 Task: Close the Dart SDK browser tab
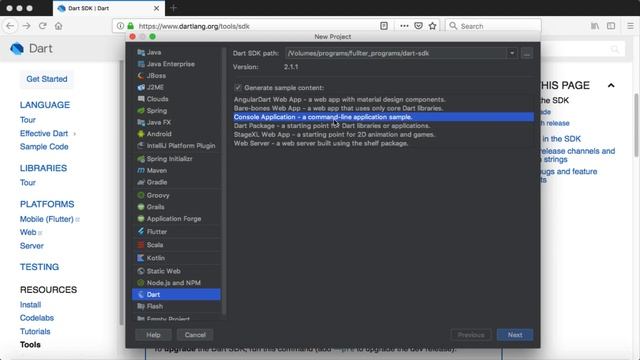[x=156, y=8]
